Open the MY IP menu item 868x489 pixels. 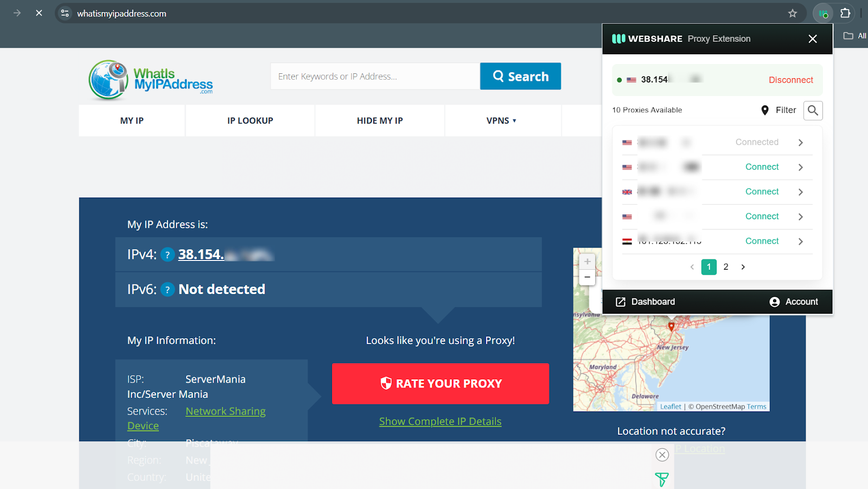(x=132, y=120)
